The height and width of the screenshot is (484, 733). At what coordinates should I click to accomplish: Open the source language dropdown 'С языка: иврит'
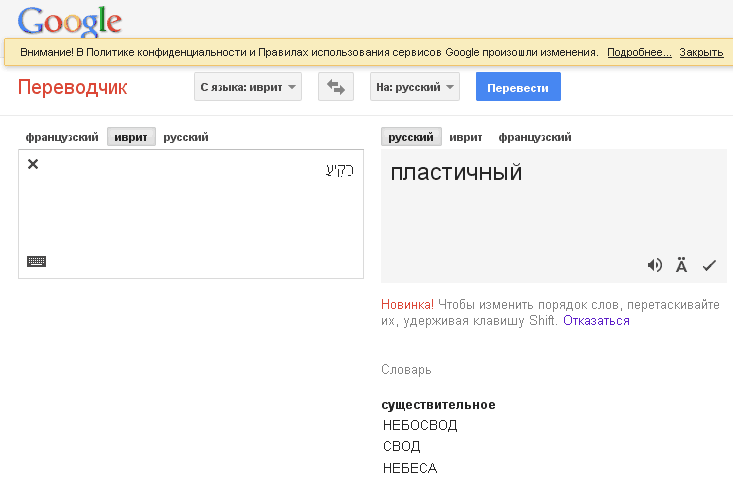tap(247, 88)
